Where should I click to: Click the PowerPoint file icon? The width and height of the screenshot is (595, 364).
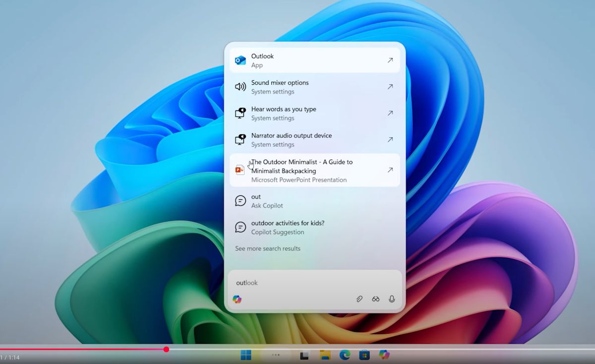coord(240,170)
